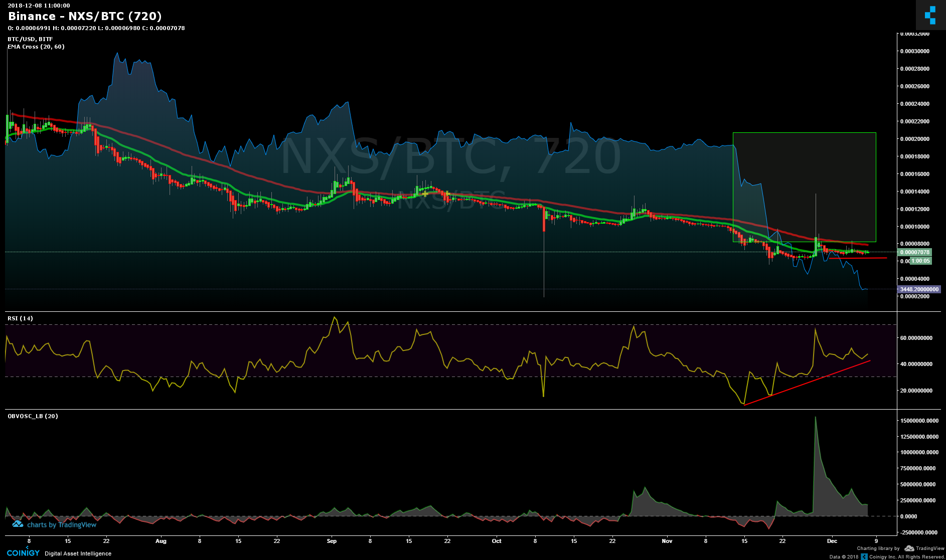946x560 pixels.
Task: Click the 60.00000000 RSI axis label
Action: point(916,338)
